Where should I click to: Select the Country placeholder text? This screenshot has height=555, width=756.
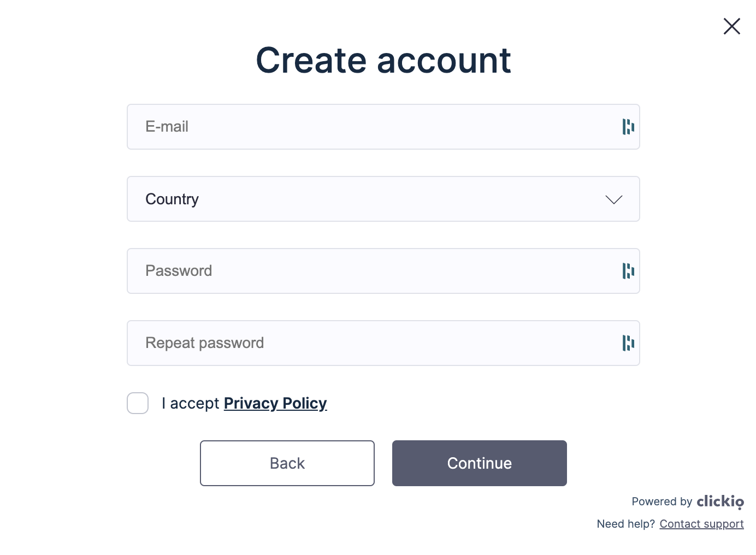tap(172, 199)
